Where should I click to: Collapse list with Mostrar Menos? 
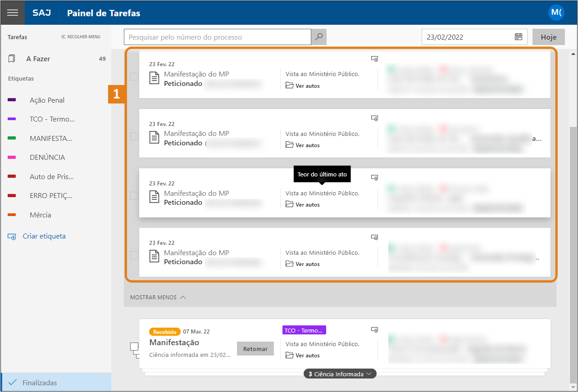coord(158,297)
